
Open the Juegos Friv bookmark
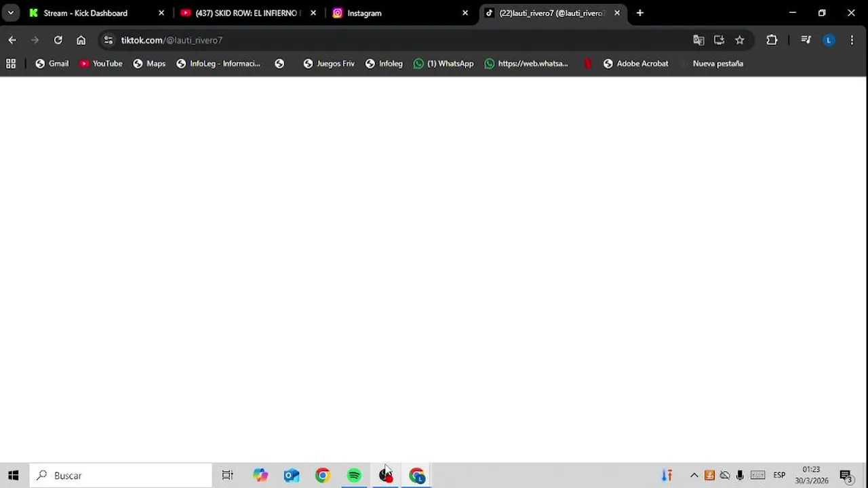(329, 64)
